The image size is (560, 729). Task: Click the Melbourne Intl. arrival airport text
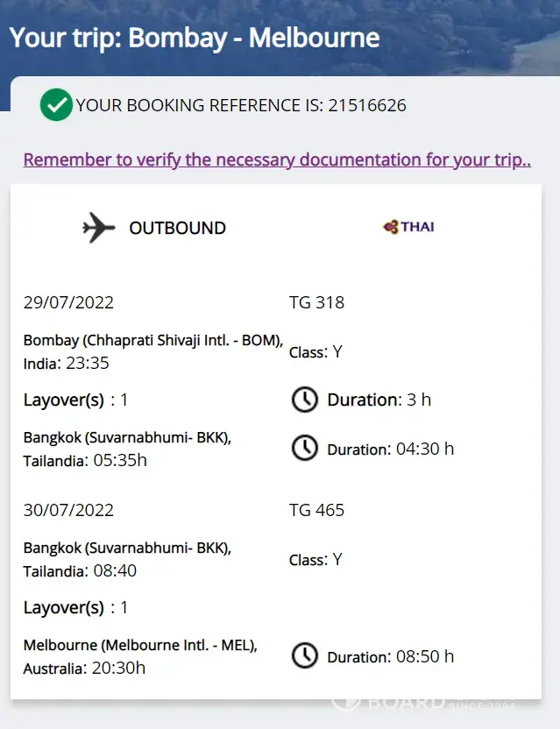(140, 646)
